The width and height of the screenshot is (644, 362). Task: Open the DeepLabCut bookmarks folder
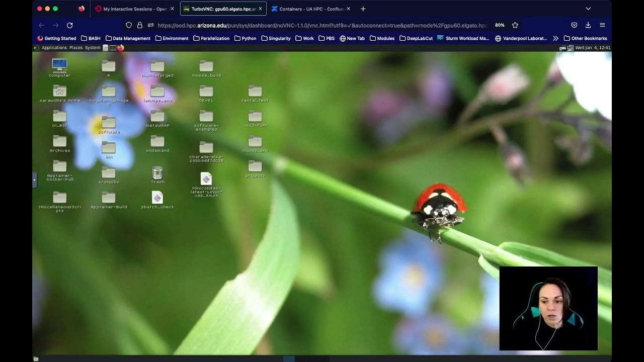tap(416, 38)
